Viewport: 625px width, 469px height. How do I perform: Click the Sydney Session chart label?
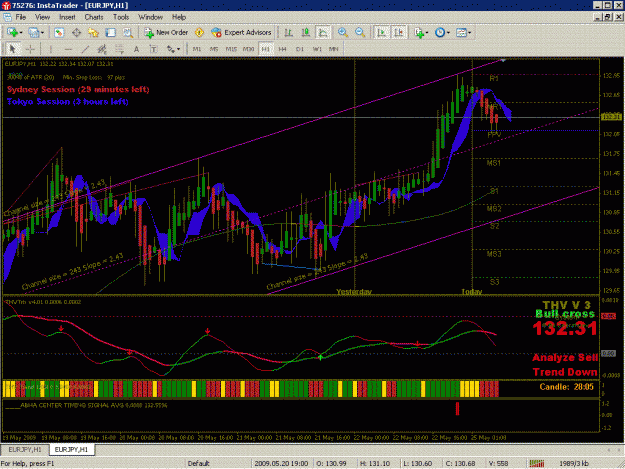click(x=78, y=90)
